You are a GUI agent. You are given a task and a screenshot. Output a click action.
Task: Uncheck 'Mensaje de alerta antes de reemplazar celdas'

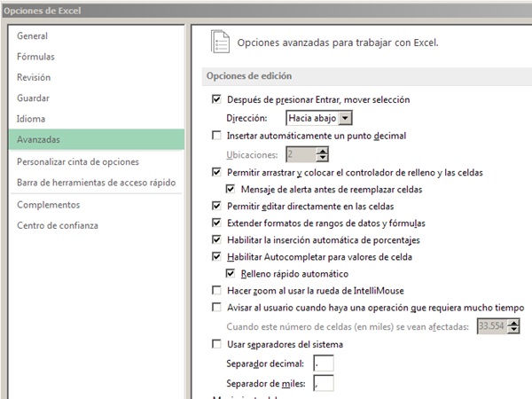(231, 189)
